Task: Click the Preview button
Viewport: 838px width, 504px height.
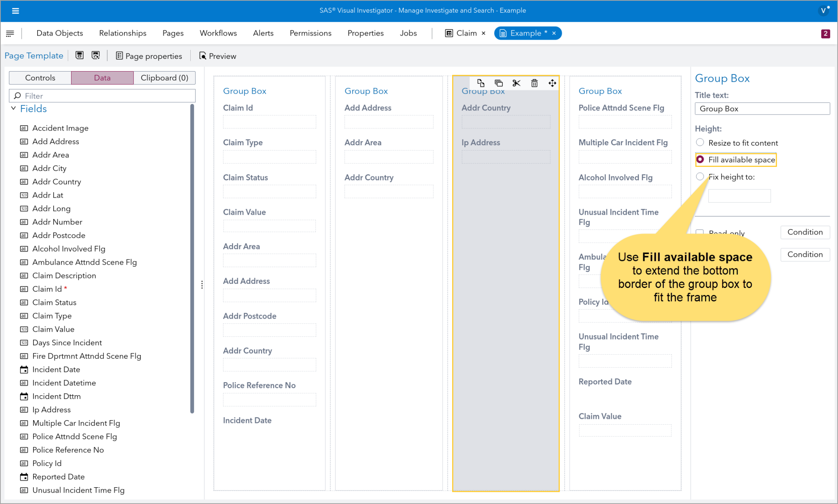Action: coord(217,56)
